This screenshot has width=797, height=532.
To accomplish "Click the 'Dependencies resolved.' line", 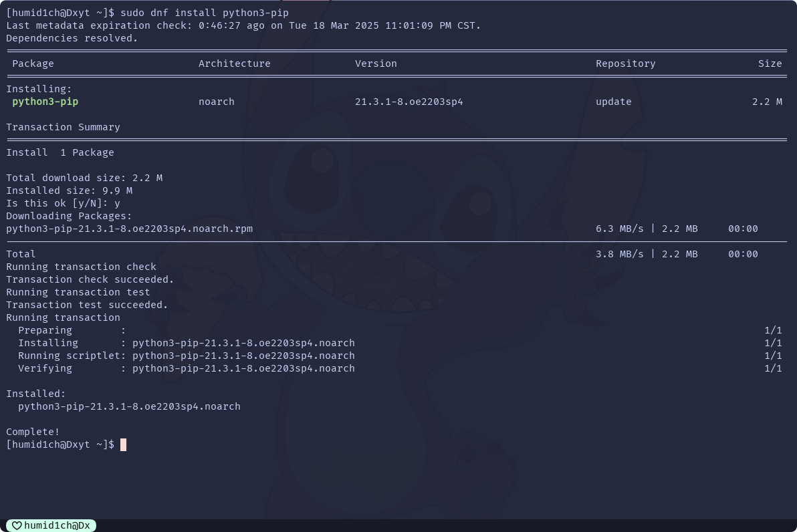I will click(72, 38).
